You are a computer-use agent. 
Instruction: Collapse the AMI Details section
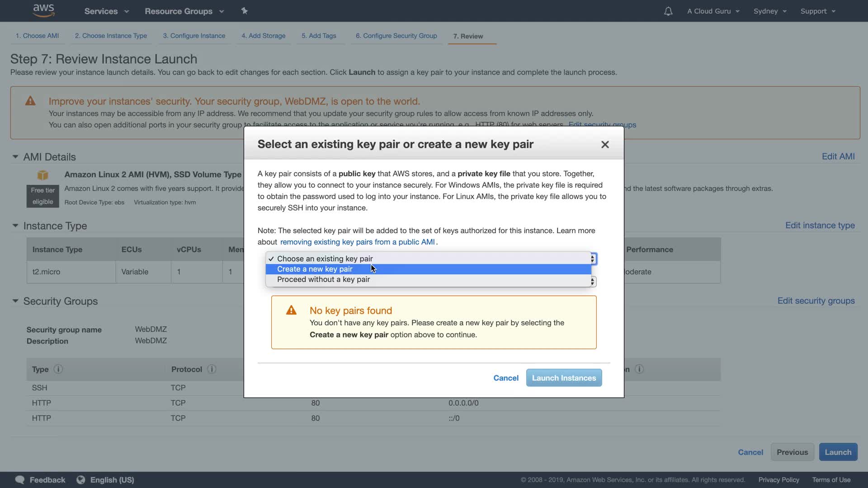(x=15, y=157)
